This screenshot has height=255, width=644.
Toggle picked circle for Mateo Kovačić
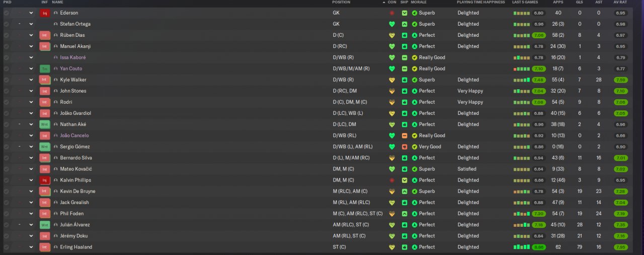pyautogui.click(x=6, y=169)
